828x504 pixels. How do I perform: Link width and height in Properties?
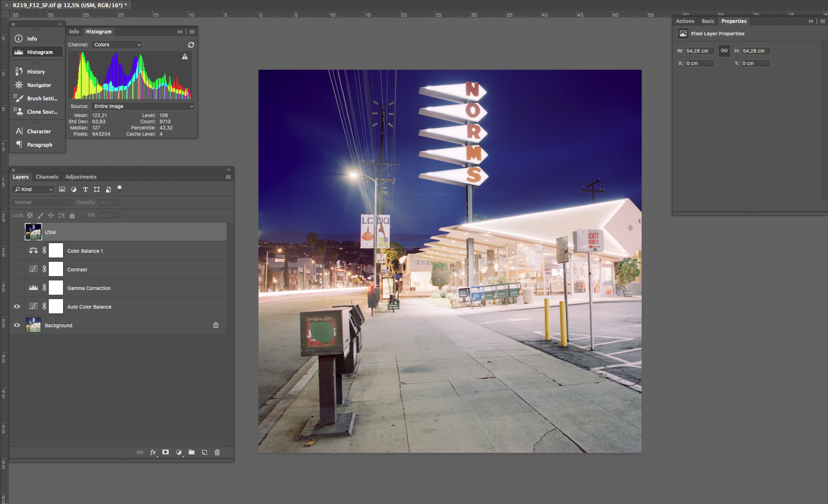(724, 51)
